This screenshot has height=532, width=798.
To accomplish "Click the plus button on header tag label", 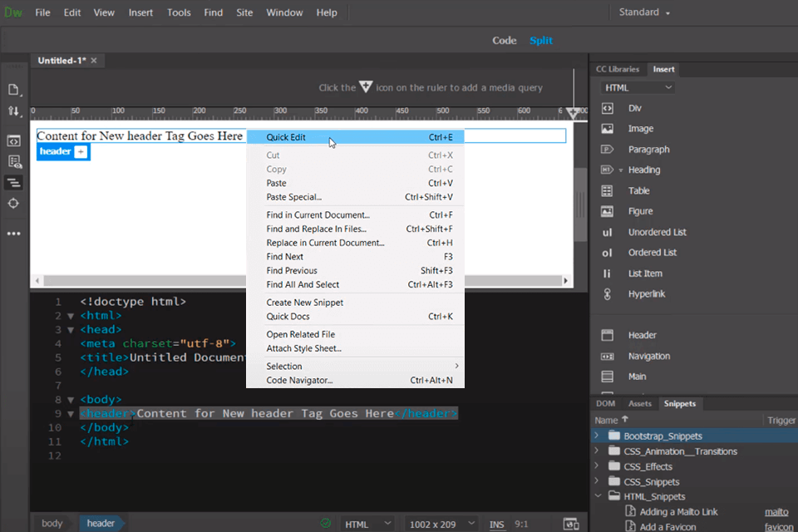I will [x=81, y=152].
